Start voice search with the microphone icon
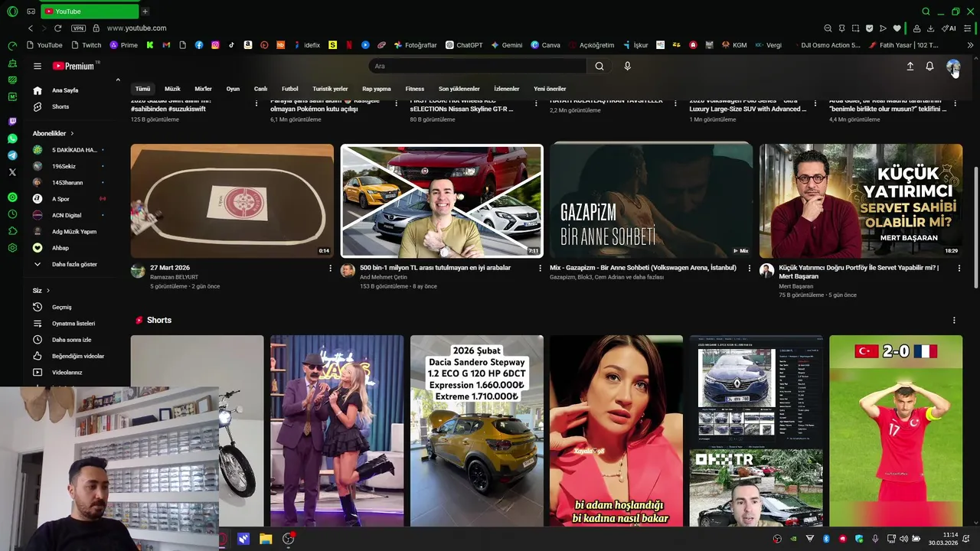 click(627, 67)
